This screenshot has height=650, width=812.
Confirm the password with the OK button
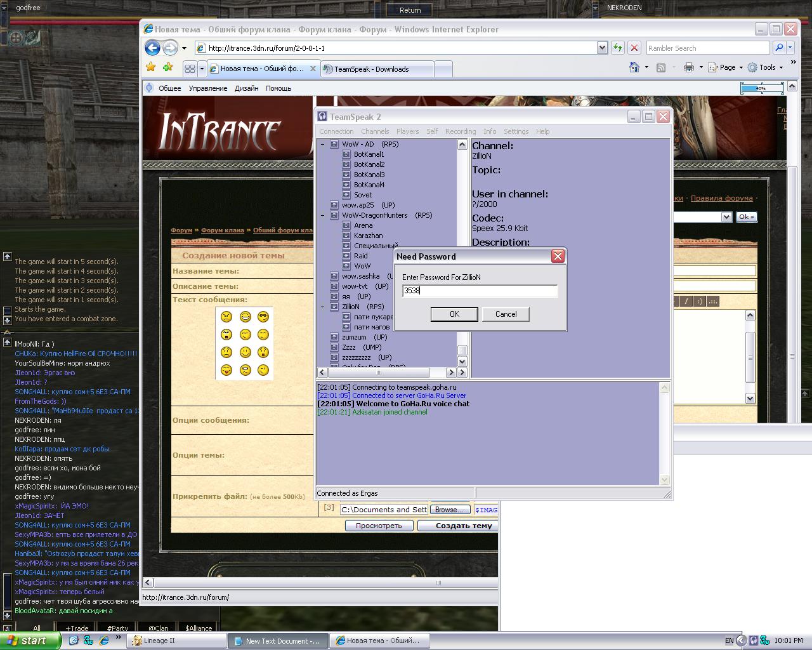tap(454, 314)
